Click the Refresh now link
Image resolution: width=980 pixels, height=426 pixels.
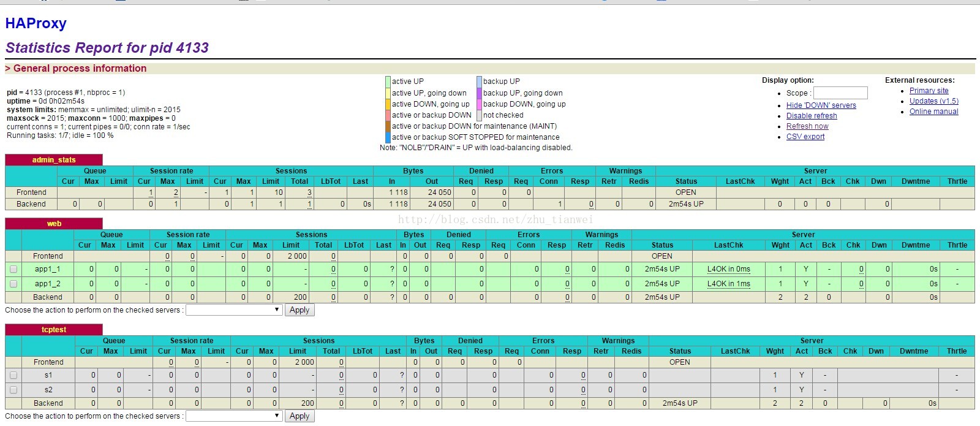tap(807, 126)
